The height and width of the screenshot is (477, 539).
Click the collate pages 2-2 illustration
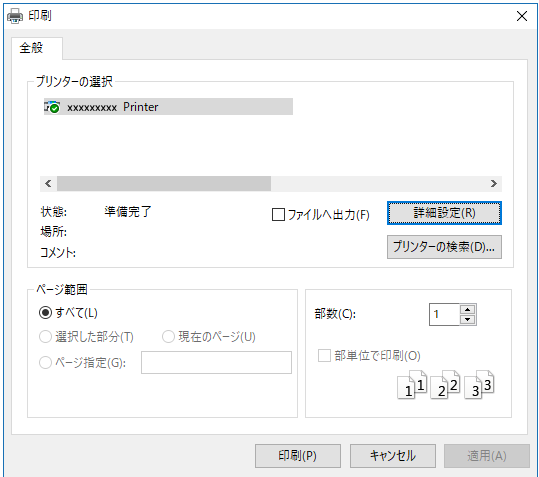coord(445,385)
